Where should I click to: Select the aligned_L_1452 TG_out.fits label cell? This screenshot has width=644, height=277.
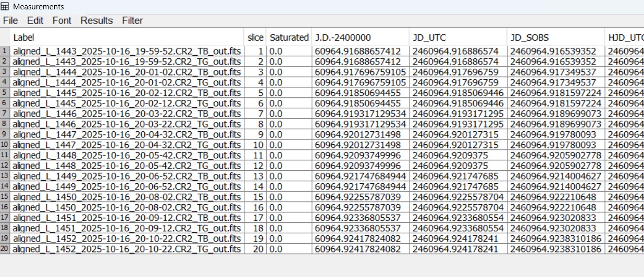[127, 249]
